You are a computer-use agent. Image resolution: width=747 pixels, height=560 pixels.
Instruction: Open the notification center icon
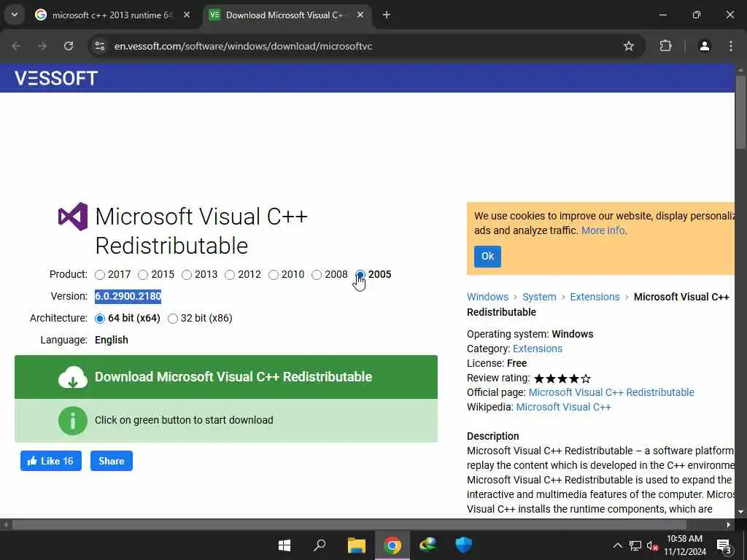tap(724, 545)
